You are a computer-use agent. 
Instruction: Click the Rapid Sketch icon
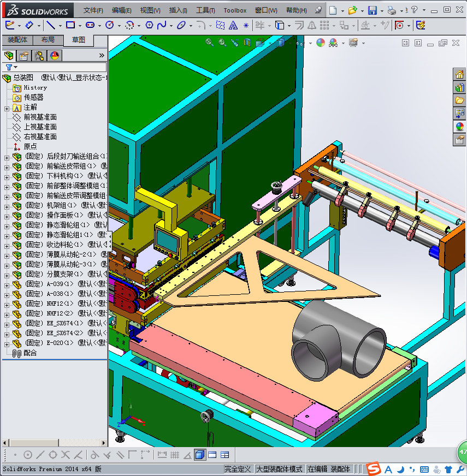click(421, 25)
